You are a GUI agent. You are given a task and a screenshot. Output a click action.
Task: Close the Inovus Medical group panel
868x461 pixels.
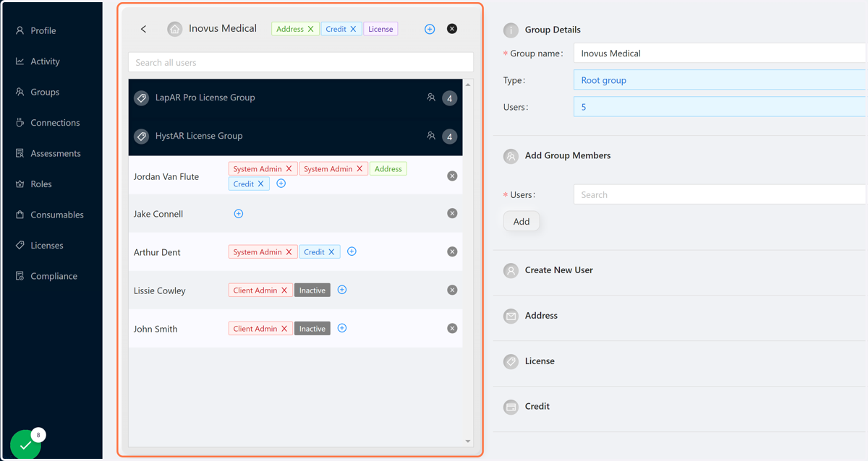click(452, 29)
